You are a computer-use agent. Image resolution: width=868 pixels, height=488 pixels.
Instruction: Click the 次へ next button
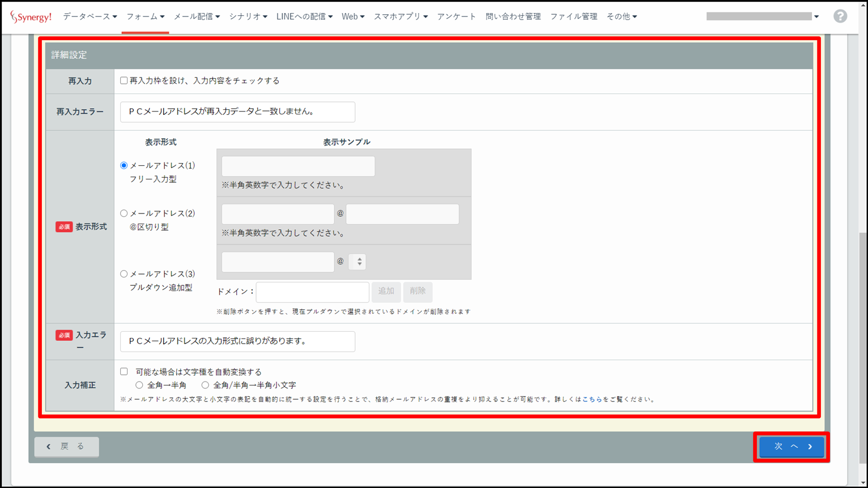tap(792, 447)
